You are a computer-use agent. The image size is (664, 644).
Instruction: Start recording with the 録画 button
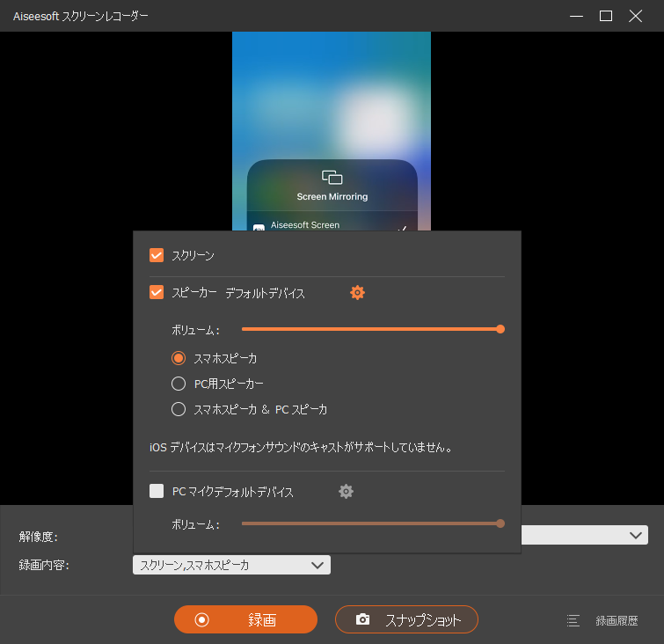(245, 619)
